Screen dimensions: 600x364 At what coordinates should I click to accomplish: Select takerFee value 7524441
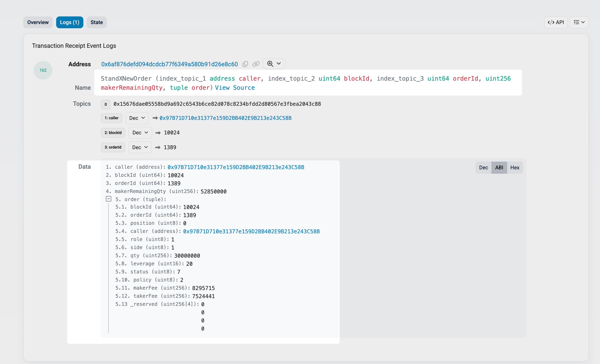click(203, 296)
